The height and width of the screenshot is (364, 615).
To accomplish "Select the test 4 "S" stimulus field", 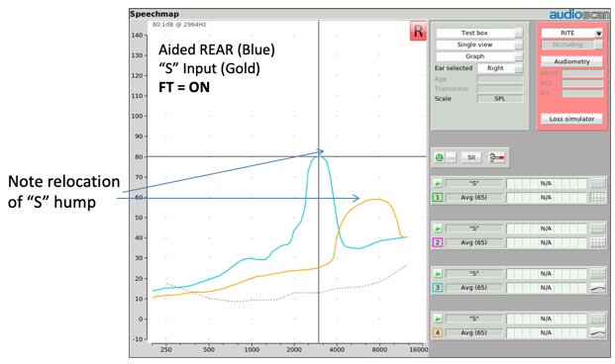I will [474, 318].
